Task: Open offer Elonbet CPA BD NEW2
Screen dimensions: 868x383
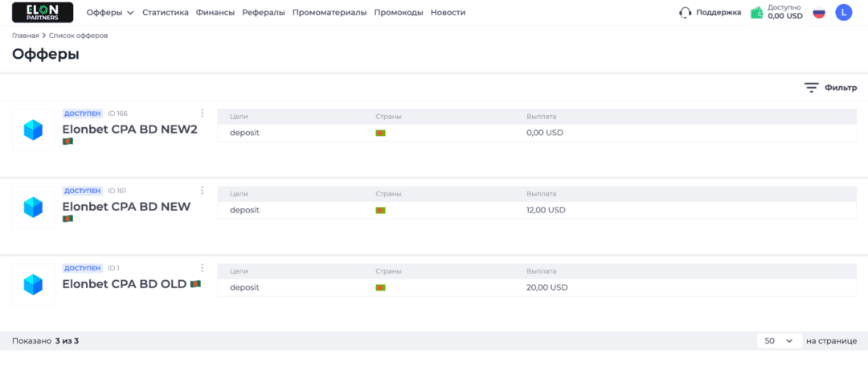Action: 129,130
